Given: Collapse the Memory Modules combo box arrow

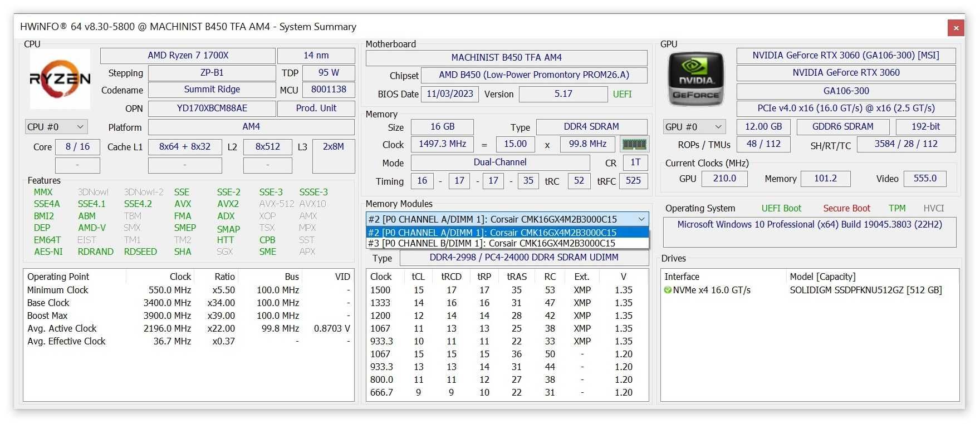Looking at the screenshot, I should coord(641,219).
